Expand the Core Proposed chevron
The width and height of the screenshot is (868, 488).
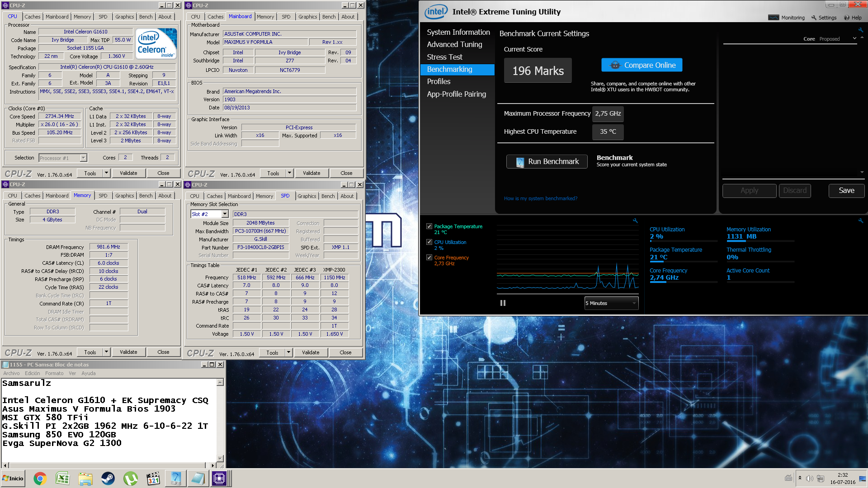tap(854, 39)
